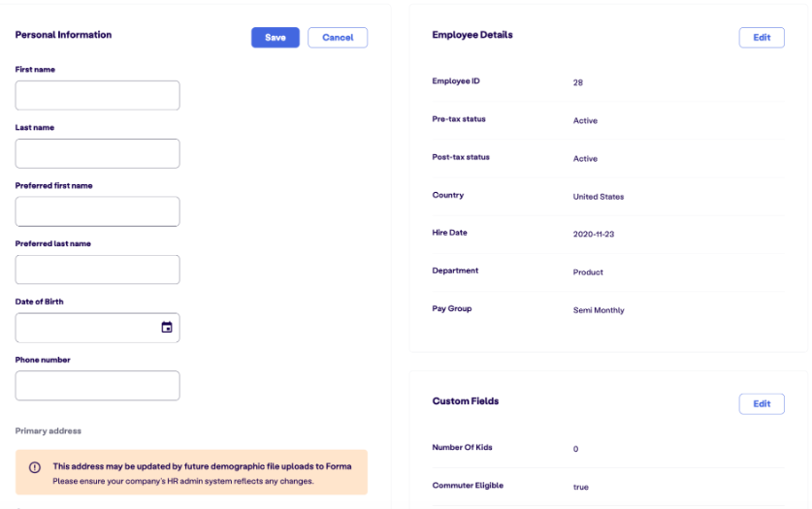Viewport: 812px width, 509px height.
Task: Click the Employee Details heading
Action: coord(472,35)
